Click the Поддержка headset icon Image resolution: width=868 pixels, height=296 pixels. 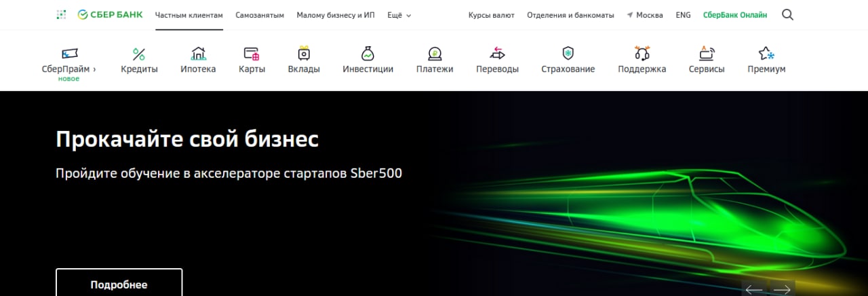(642, 54)
